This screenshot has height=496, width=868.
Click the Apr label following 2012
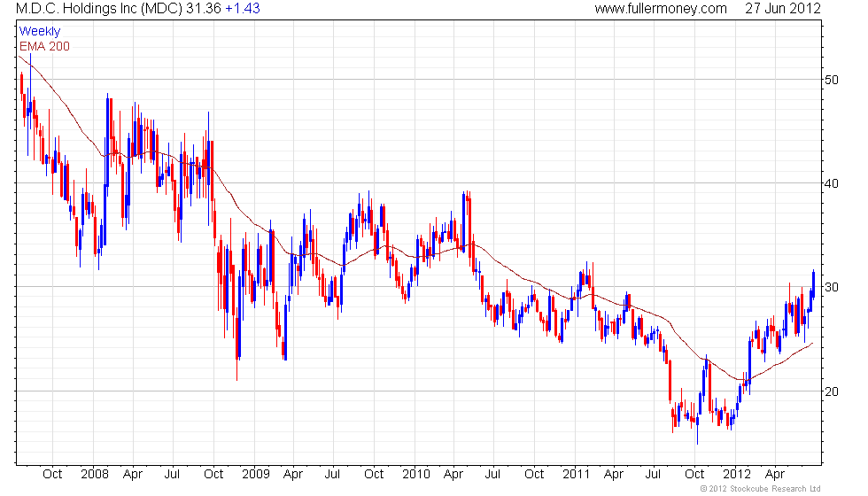click(774, 475)
